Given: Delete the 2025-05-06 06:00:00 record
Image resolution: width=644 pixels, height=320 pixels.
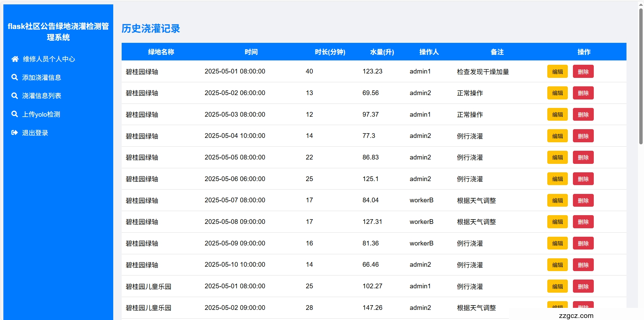Looking at the screenshot, I should coord(583,179).
